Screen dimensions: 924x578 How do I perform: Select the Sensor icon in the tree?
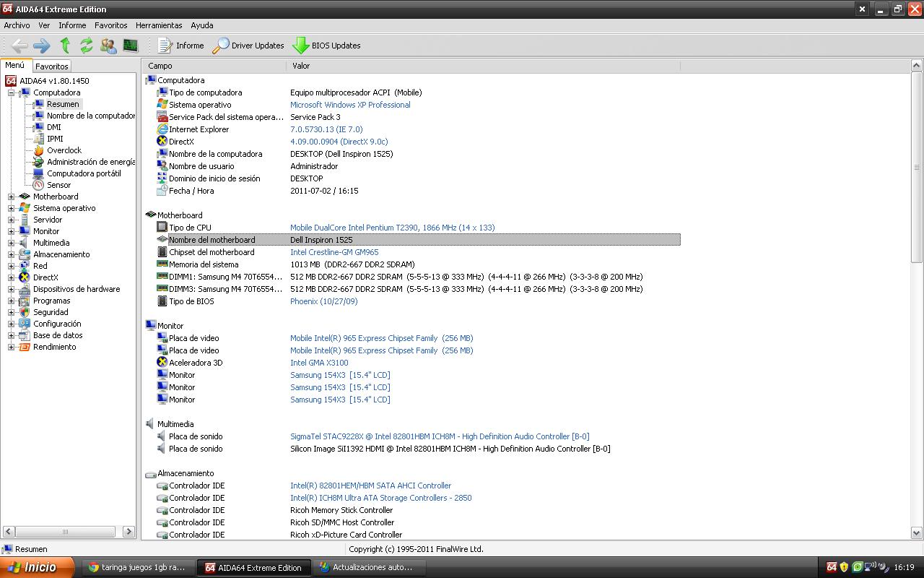coord(39,185)
